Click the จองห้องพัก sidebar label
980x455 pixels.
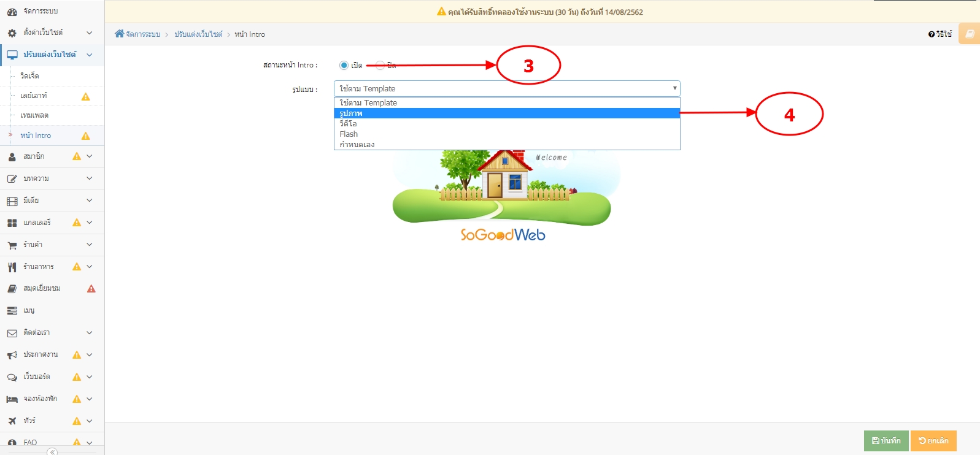coord(41,399)
